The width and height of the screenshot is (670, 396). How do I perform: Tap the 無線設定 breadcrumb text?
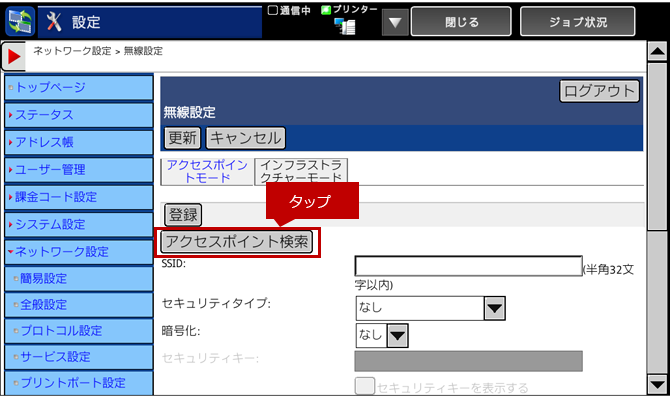(x=143, y=51)
